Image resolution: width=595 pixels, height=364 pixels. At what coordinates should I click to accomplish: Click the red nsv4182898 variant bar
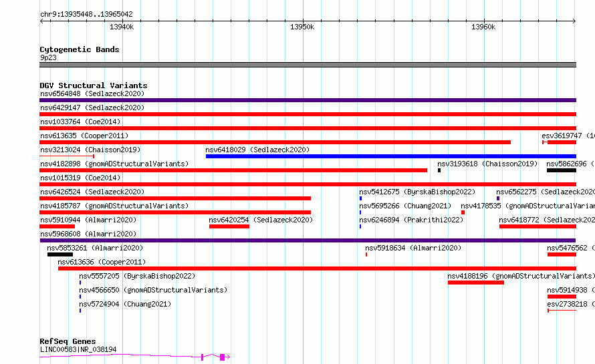(x=233, y=170)
